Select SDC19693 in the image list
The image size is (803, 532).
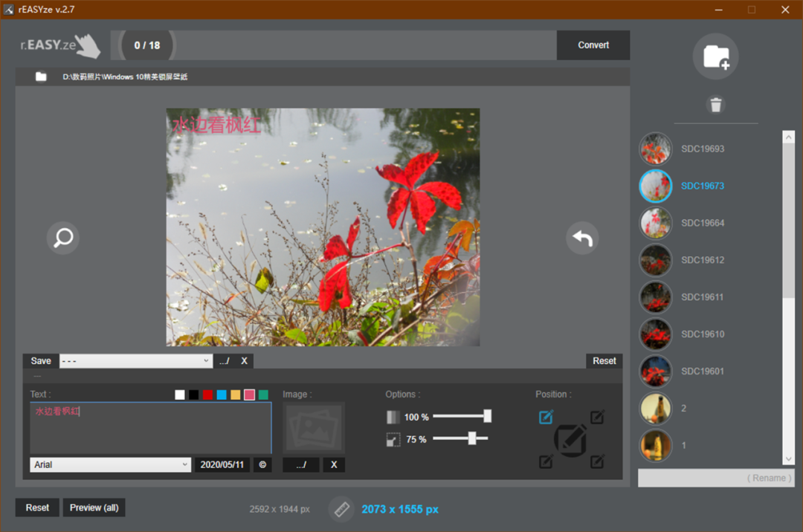[702, 149]
